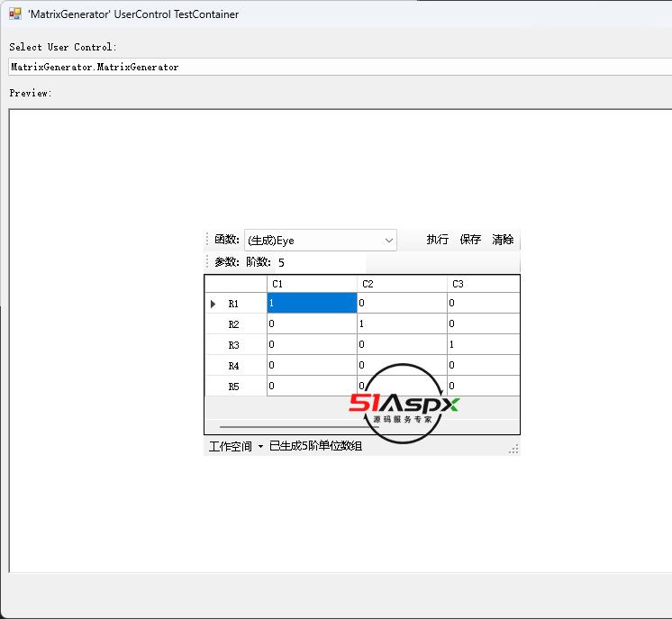Click the 清除 clear button
Image resolution: width=672 pixels, height=619 pixels.
503,240
